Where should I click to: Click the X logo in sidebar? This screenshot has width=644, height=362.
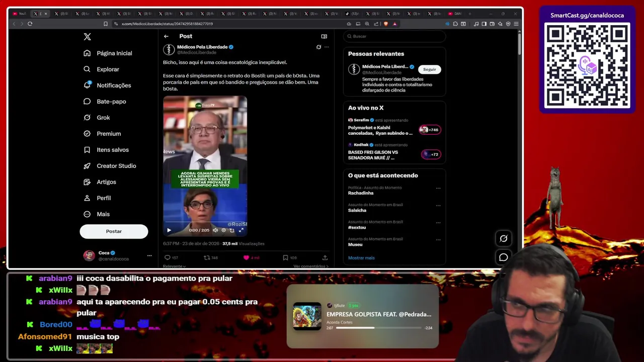click(x=87, y=37)
